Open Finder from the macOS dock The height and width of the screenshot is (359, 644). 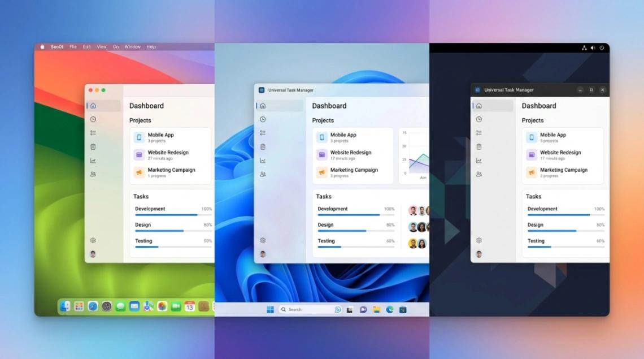pos(65,306)
